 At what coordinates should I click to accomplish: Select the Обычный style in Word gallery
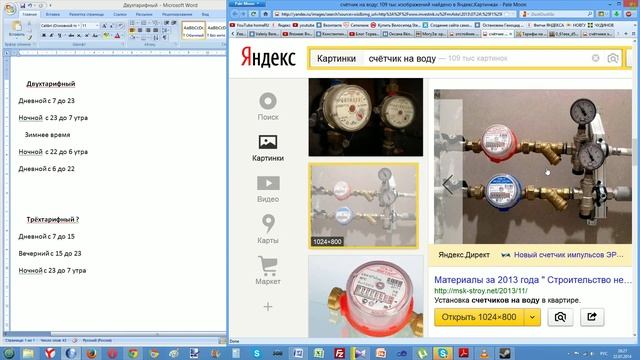(193, 31)
